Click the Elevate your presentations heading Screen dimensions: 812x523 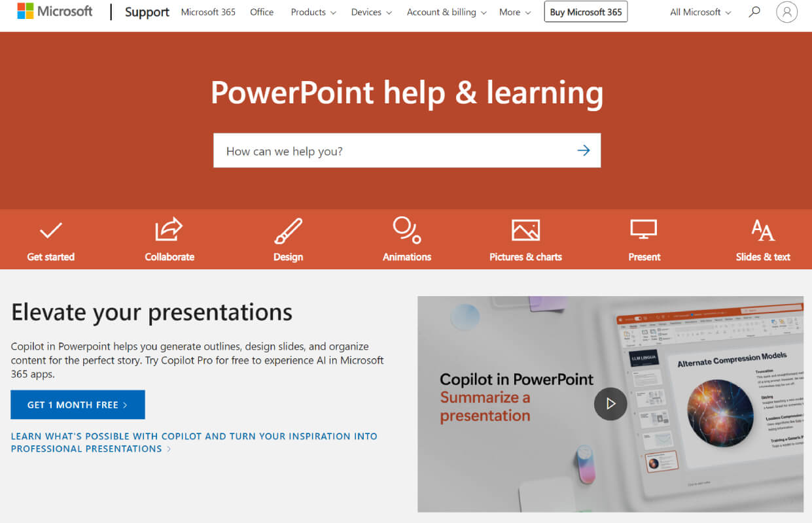tap(152, 312)
